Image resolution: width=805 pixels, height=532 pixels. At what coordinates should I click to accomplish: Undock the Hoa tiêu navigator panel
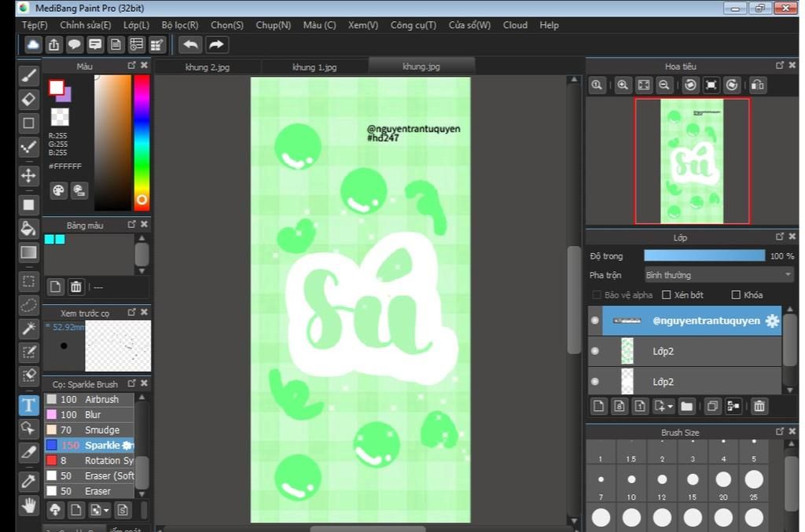780,66
